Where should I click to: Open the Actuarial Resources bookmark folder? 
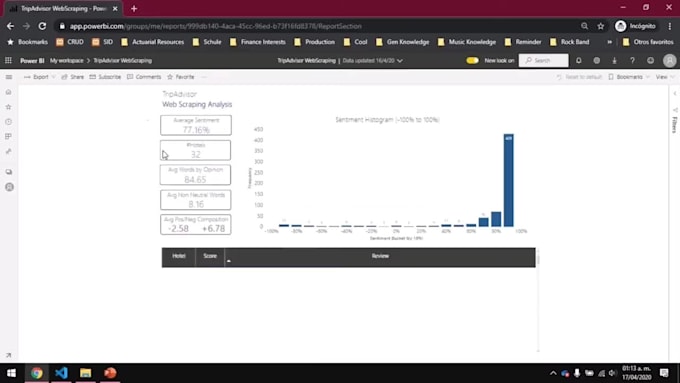[153, 42]
